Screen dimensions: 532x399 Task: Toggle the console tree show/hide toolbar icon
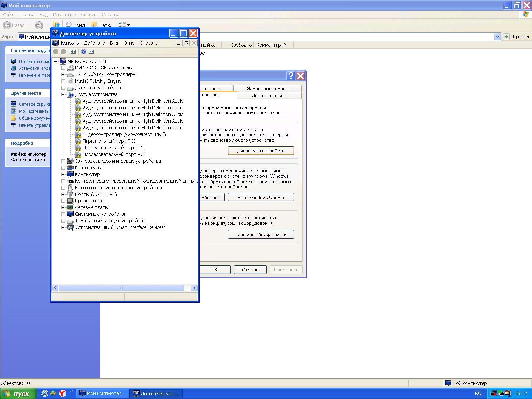pos(73,52)
